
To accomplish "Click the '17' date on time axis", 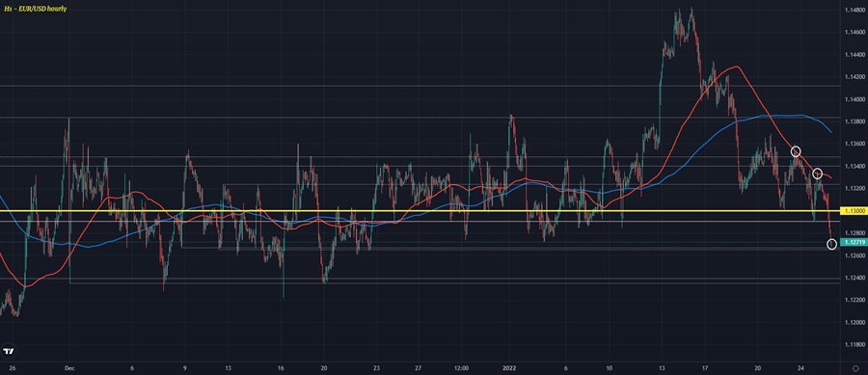I will coord(705,367).
